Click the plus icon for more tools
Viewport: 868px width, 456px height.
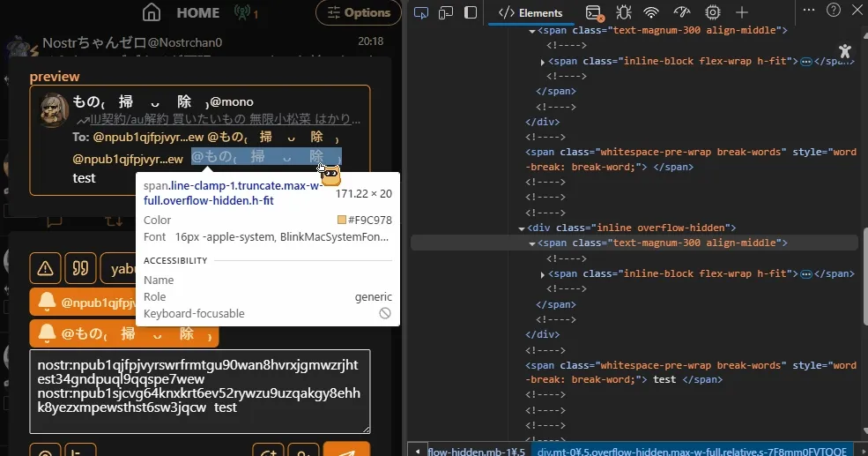coord(742,12)
